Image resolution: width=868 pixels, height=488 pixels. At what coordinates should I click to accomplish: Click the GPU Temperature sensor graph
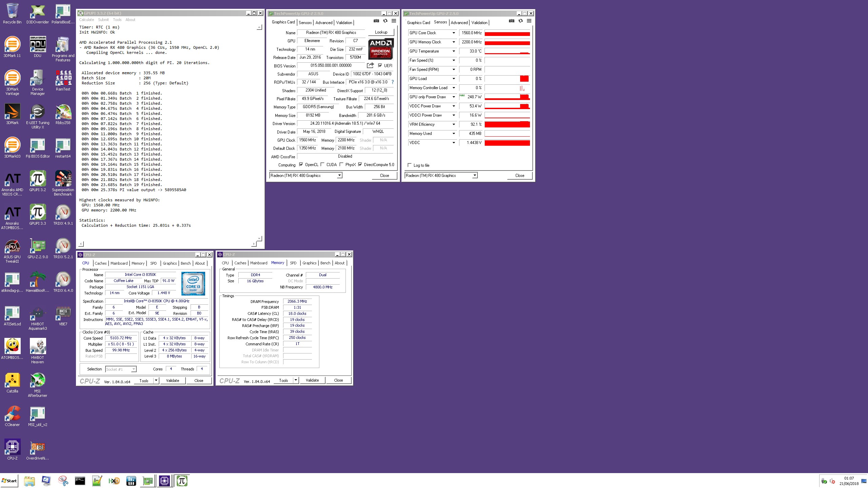pos(507,51)
